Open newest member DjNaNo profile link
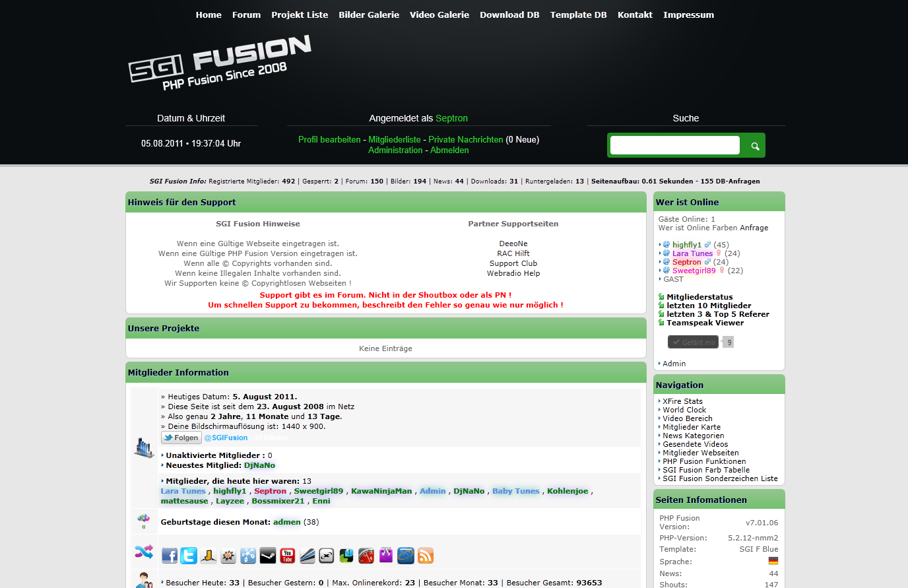Screen dimensions: 908x588 pos(259,465)
